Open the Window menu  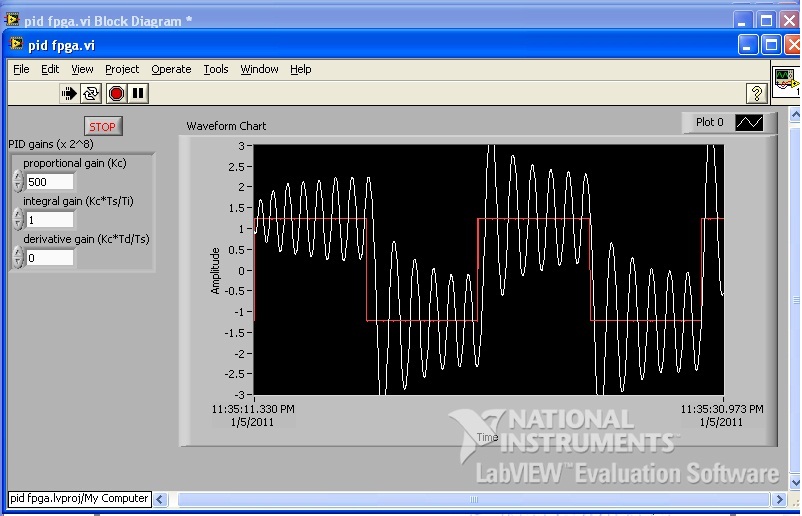click(259, 69)
